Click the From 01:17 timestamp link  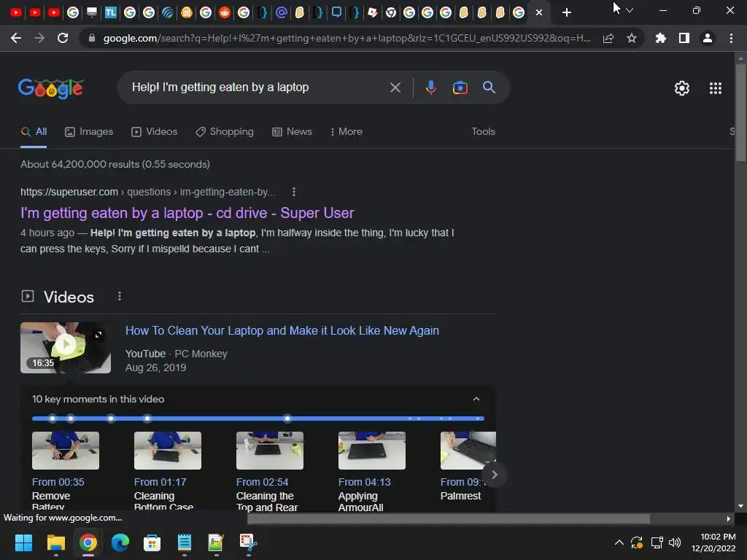tap(160, 482)
